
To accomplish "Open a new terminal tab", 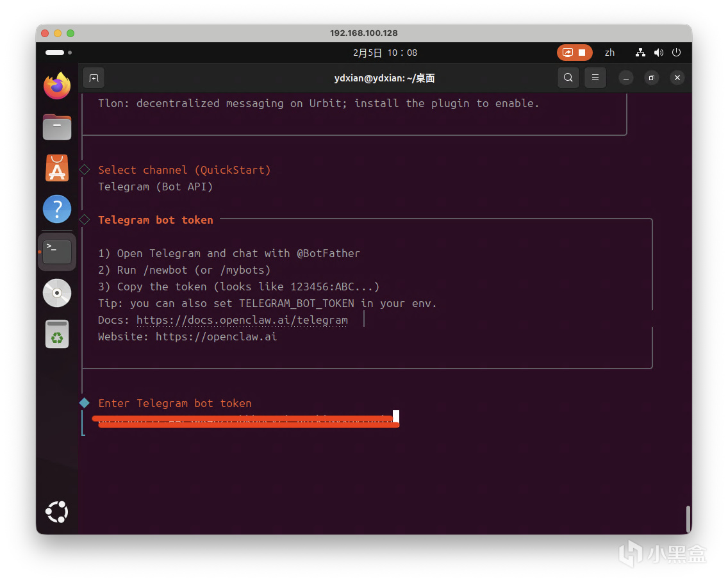I will [x=94, y=78].
